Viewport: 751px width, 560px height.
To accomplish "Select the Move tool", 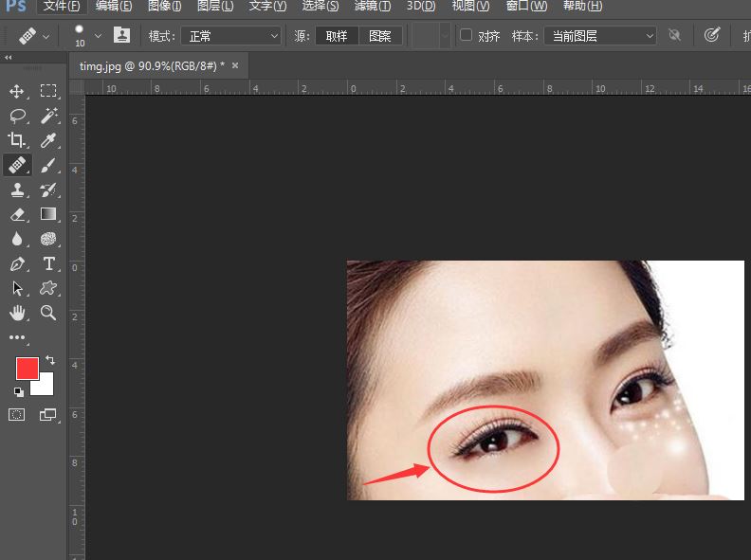I will coord(17,91).
